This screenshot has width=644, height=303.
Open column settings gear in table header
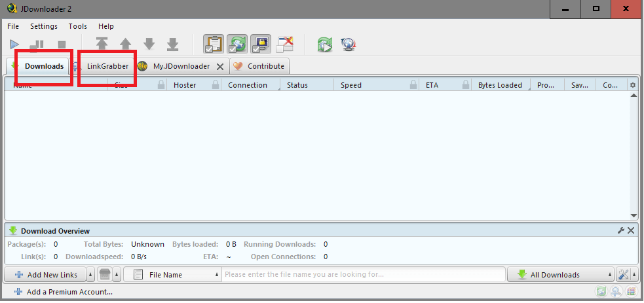pyautogui.click(x=632, y=85)
